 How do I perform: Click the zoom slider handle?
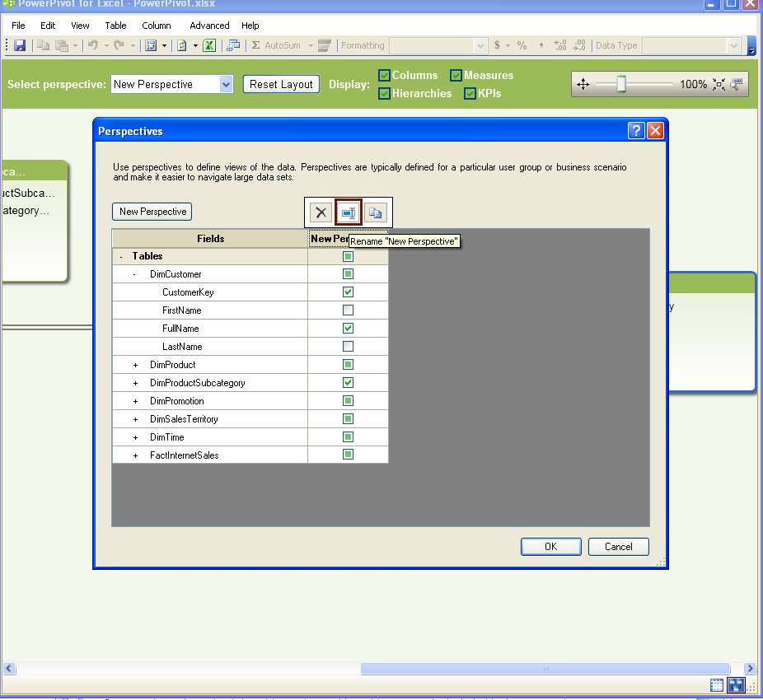(621, 84)
